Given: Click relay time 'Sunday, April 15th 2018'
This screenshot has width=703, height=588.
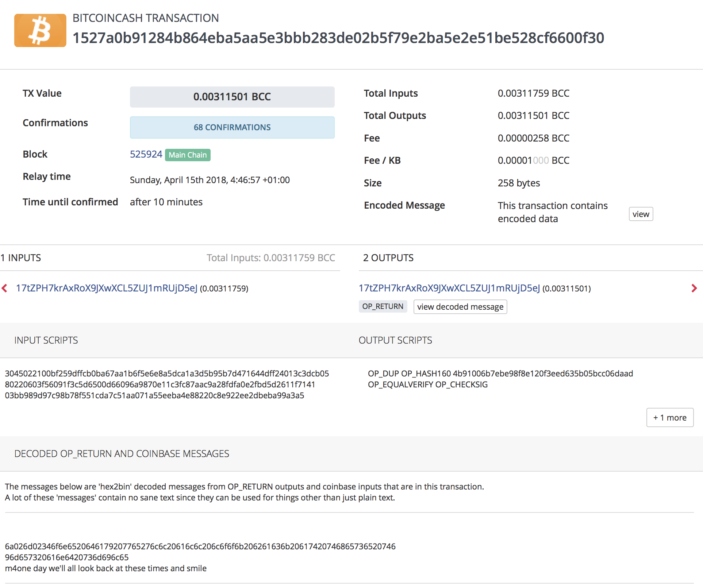Looking at the screenshot, I should tap(210, 180).
